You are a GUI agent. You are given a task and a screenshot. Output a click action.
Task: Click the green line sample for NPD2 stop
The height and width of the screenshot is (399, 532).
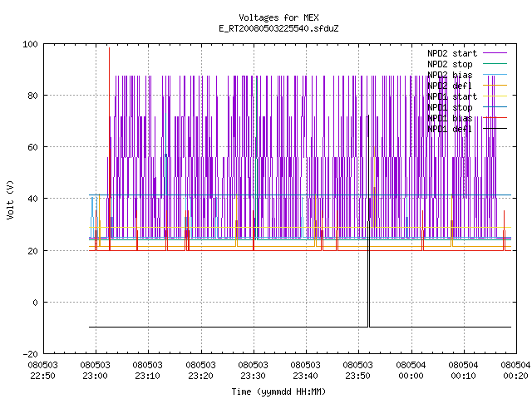495,63
